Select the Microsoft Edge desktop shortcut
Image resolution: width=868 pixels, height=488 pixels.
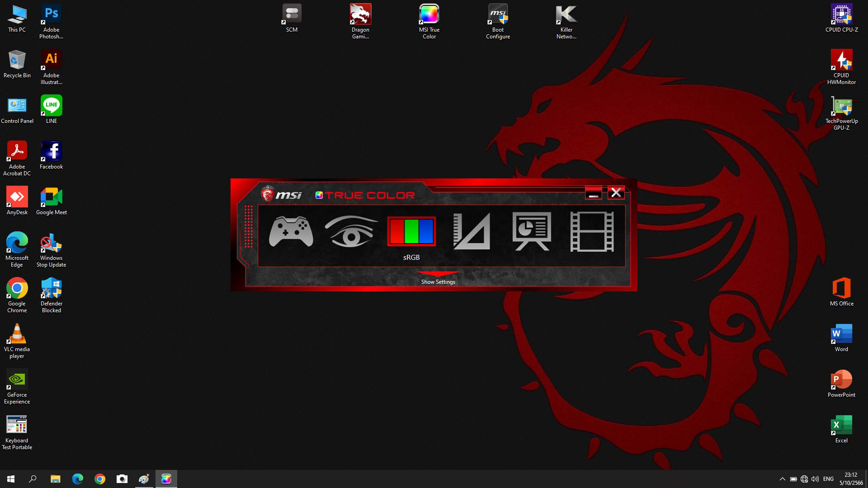17,249
